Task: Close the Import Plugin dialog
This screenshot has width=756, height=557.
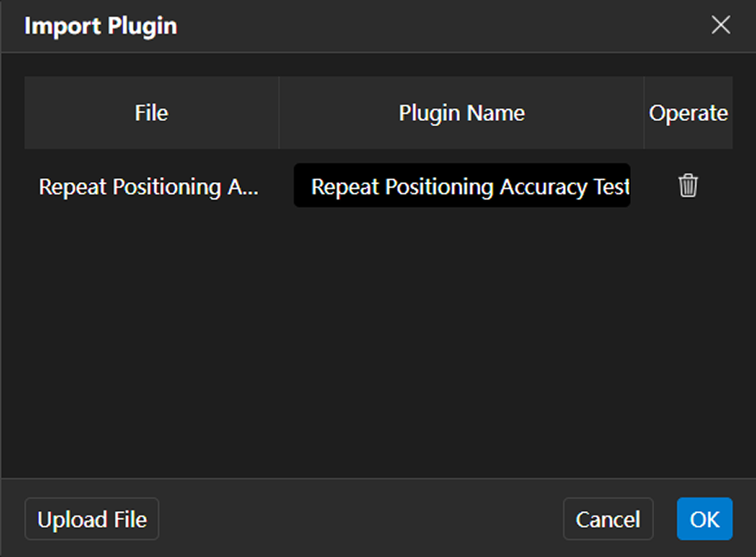Action: 721,25
